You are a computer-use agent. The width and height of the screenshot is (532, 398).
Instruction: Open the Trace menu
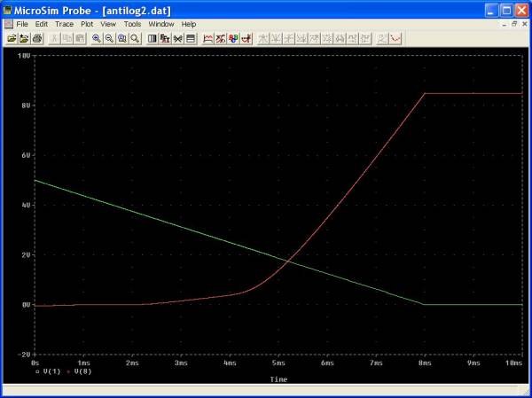coord(64,24)
